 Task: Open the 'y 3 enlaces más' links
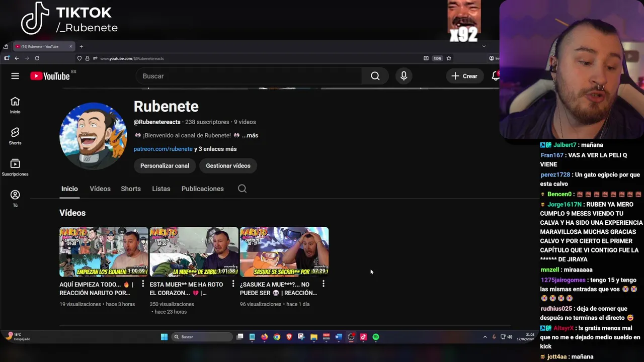coord(215,149)
